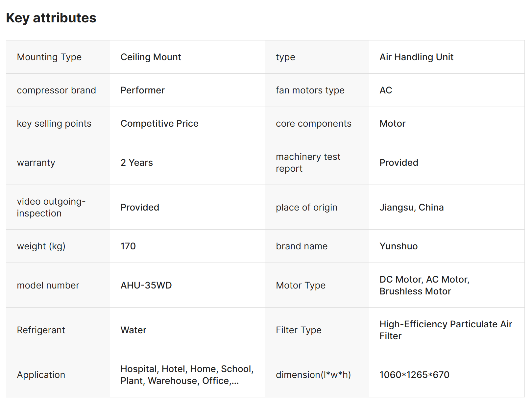Image resolution: width=532 pixels, height=402 pixels.
Task: Click the Performer compressor brand value
Action: (x=142, y=90)
